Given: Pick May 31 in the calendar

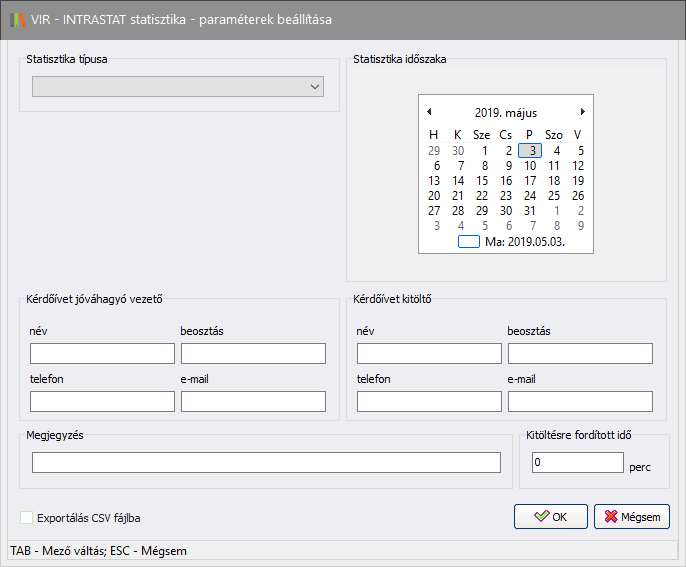Looking at the screenshot, I should [530, 211].
